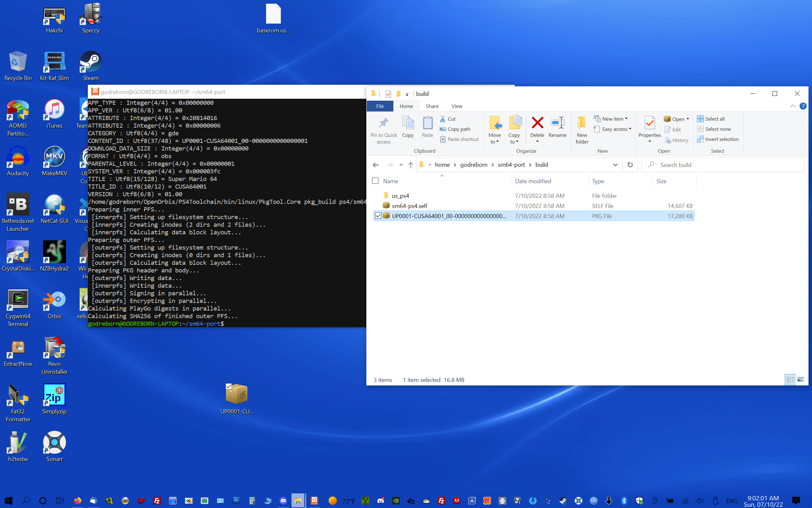812x508 pixels.
Task: Click Select none in the ribbon
Action: pos(714,129)
